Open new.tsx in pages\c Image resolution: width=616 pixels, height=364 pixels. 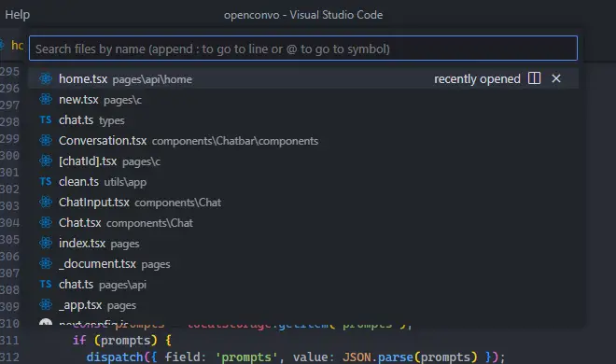click(x=303, y=99)
